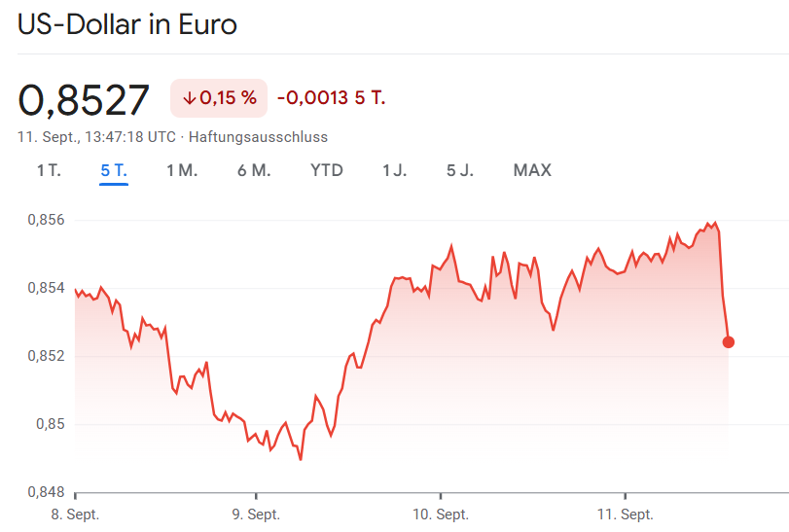Open the 1 J. range tab
Image resolution: width=789 pixels, height=532 pixels.
click(395, 170)
